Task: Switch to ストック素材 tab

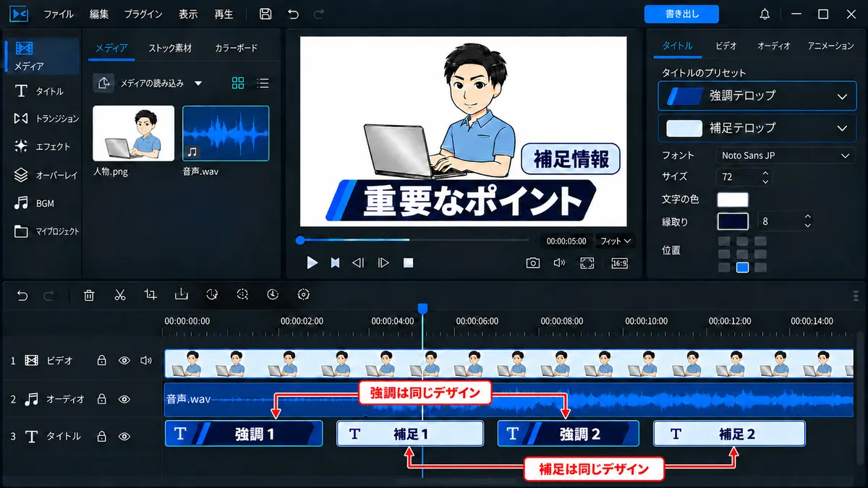Action: 170,48
